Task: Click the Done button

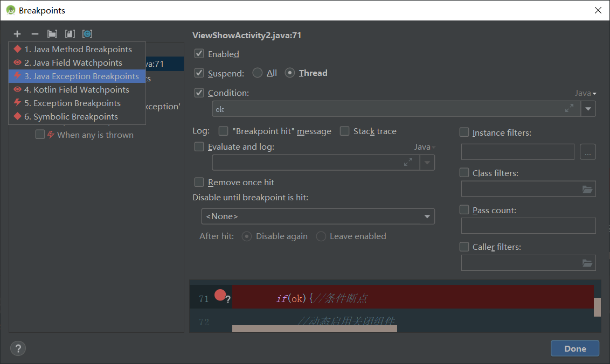Action: pos(575,348)
